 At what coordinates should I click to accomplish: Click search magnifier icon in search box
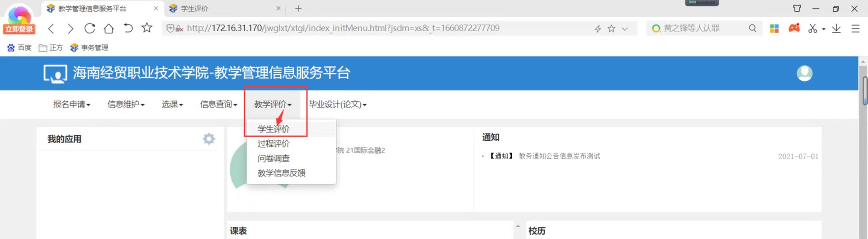[x=752, y=29]
